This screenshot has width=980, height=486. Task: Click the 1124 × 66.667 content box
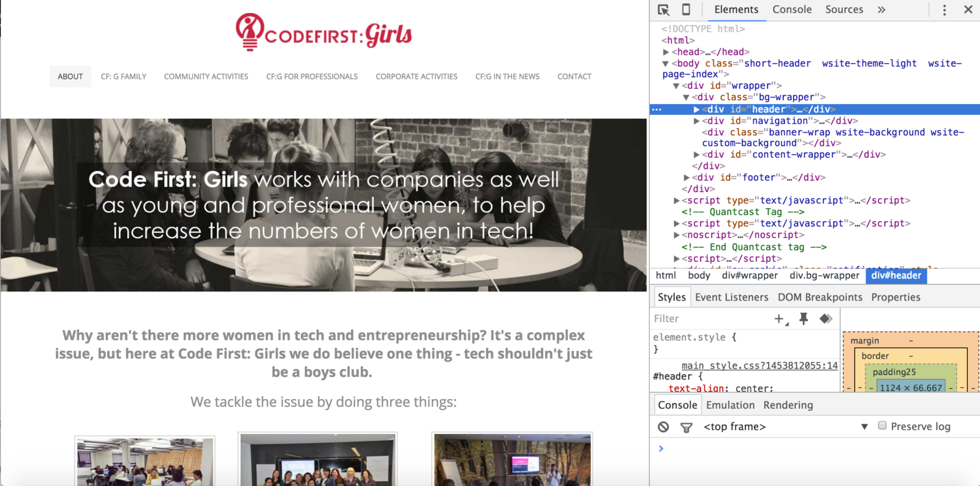tap(911, 387)
